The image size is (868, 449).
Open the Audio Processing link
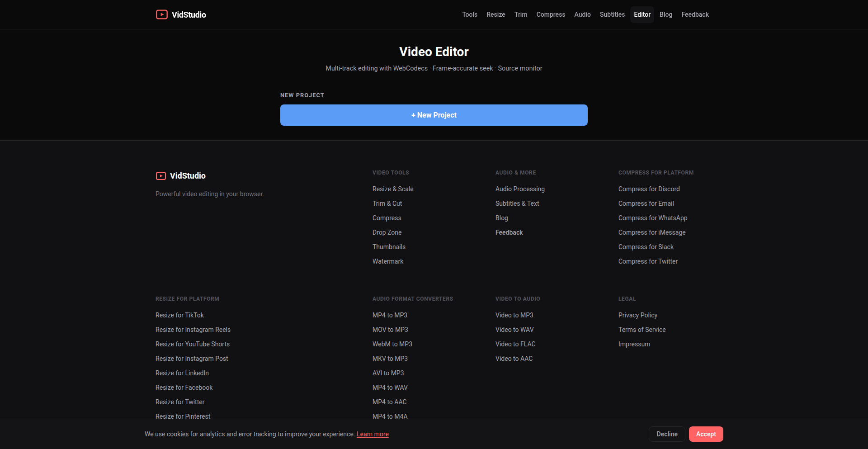click(x=520, y=189)
